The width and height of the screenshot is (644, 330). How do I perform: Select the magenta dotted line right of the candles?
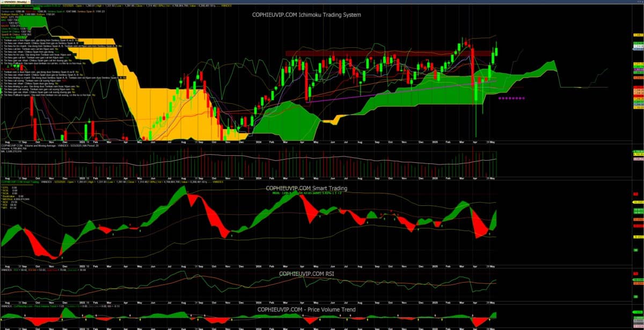[511, 98]
